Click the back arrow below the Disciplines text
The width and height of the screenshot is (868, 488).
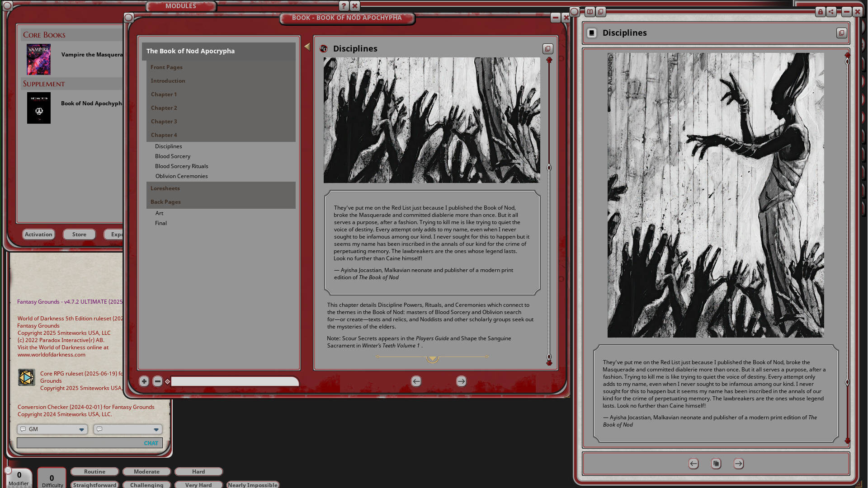tap(693, 464)
